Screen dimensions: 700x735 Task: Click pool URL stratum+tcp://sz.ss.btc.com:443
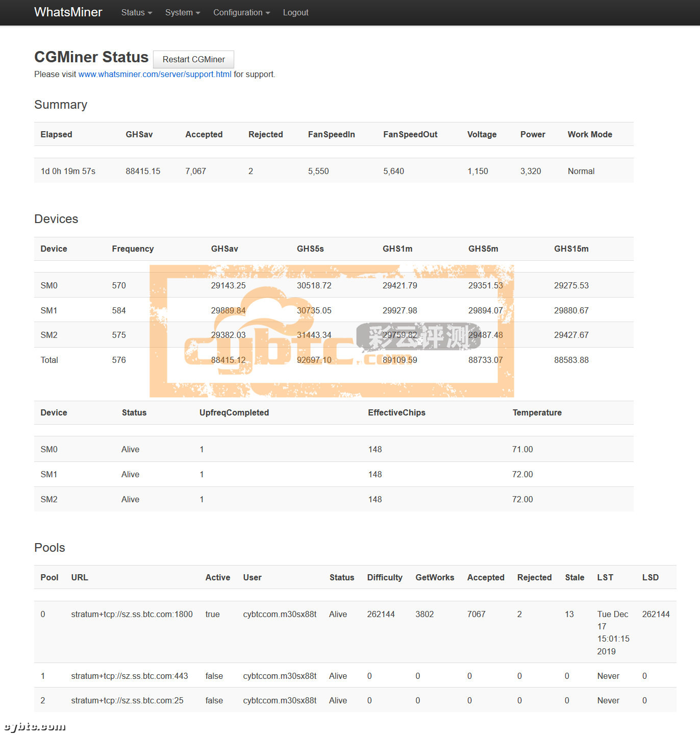click(130, 676)
